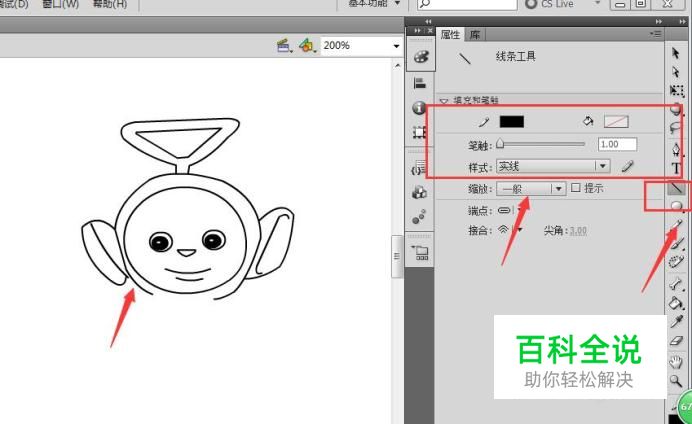
Task: Select the Eyedropper tool
Action: 676,322
